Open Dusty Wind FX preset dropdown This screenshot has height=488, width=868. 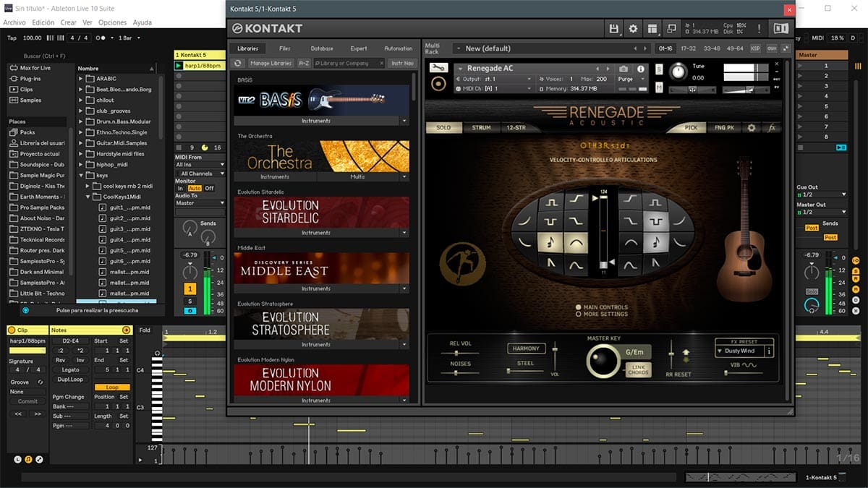click(x=739, y=351)
